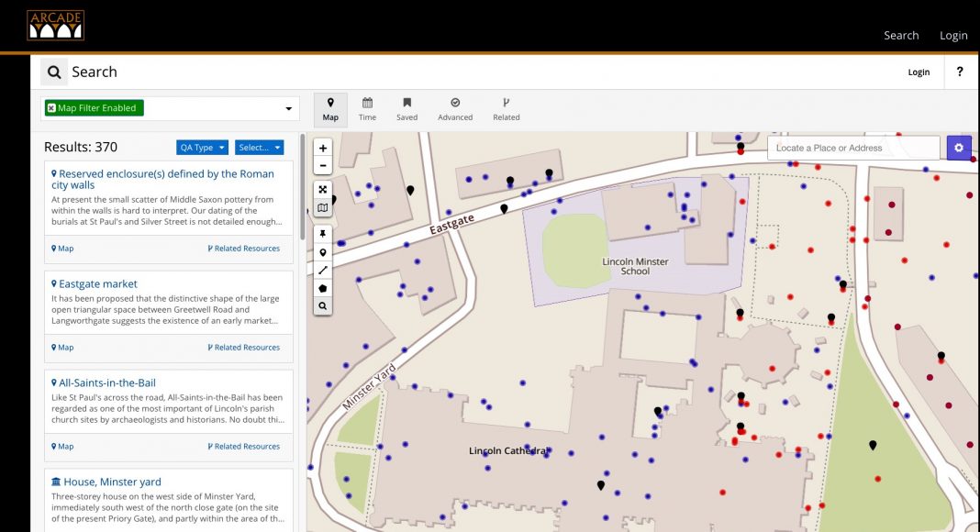Click the map magnifier search tool
Viewport: 980px width, 532px height.
click(x=323, y=305)
